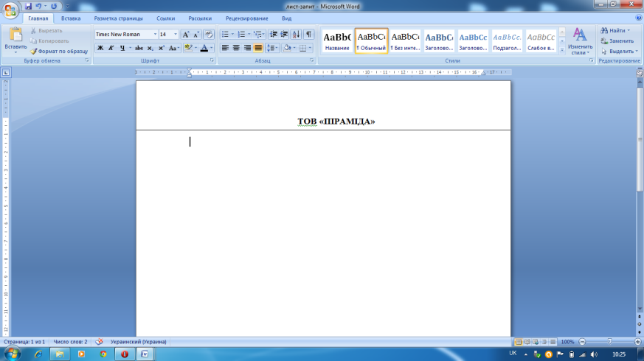This screenshot has width=644, height=361.
Task: Click Украинский language in status bar
Action: [x=138, y=342]
